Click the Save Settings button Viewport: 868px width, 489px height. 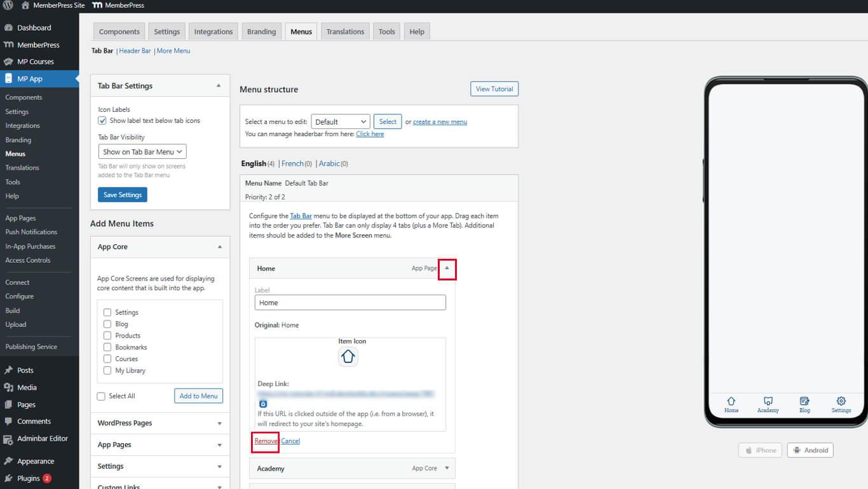coord(123,195)
